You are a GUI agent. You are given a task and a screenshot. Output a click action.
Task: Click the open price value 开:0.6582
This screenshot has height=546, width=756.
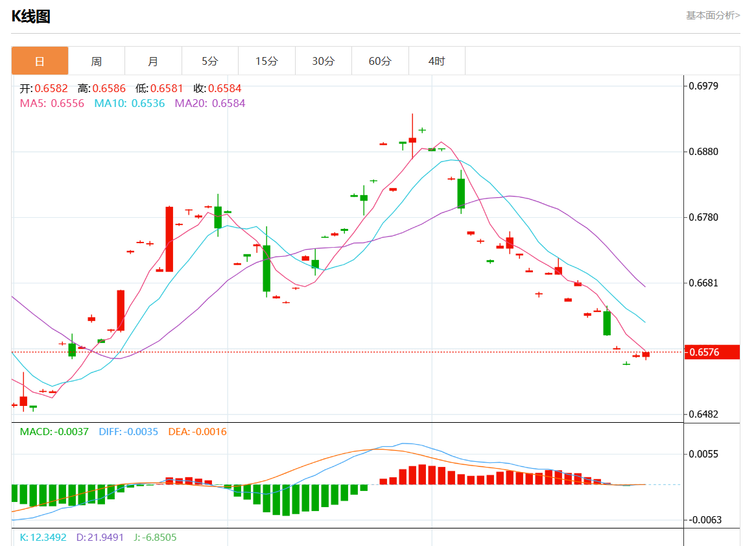(x=43, y=88)
